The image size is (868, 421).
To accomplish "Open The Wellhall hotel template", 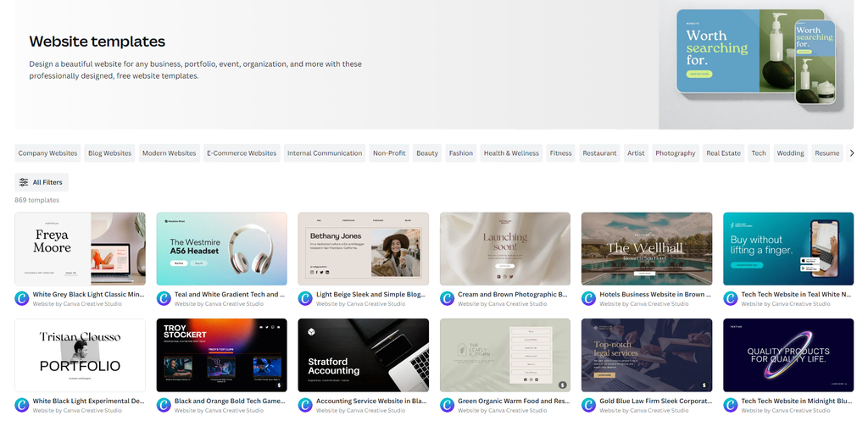I will tap(647, 249).
